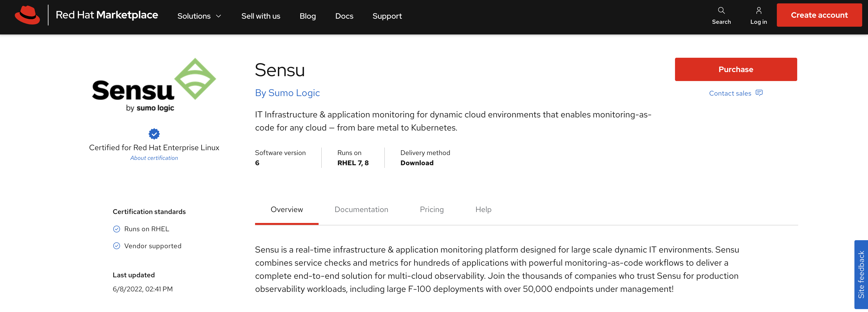Click the Vendor supported checkmark icon

coord(117,246)
